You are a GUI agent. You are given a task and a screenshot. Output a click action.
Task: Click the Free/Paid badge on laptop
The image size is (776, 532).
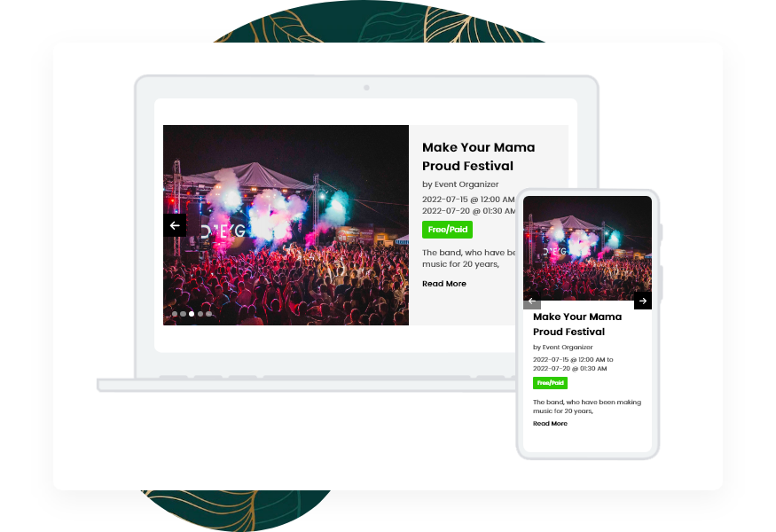[447, 230]
